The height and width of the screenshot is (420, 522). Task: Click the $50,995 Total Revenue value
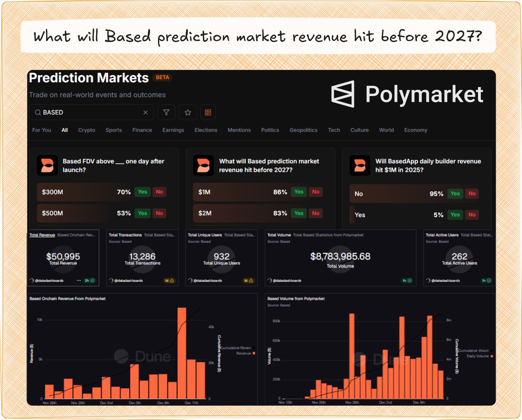coord(63,257)
